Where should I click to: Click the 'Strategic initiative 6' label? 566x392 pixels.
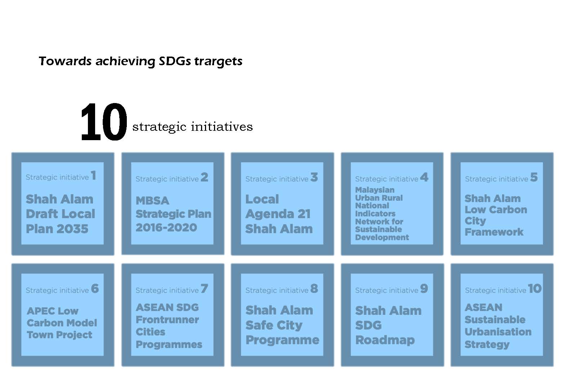tap(62, 289)
